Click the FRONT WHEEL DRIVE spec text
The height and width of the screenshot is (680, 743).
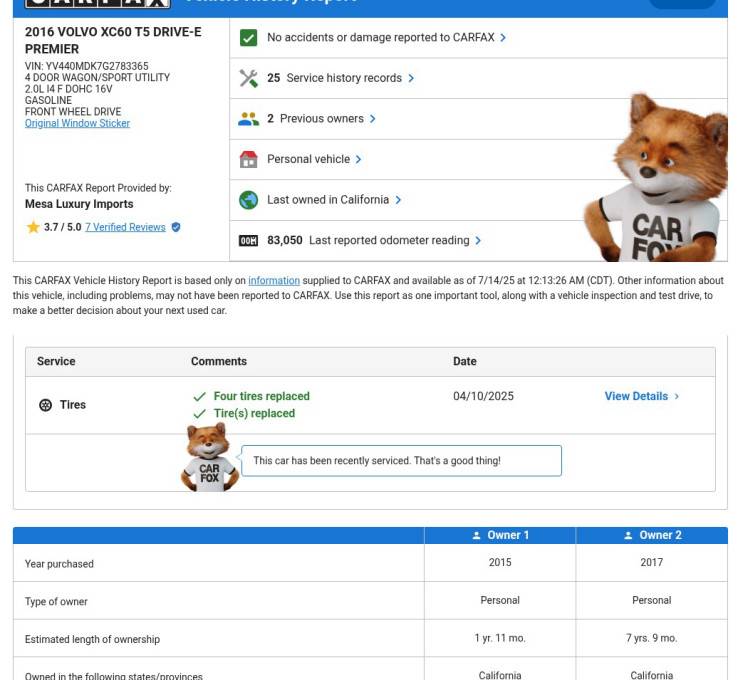coord(73,112)
